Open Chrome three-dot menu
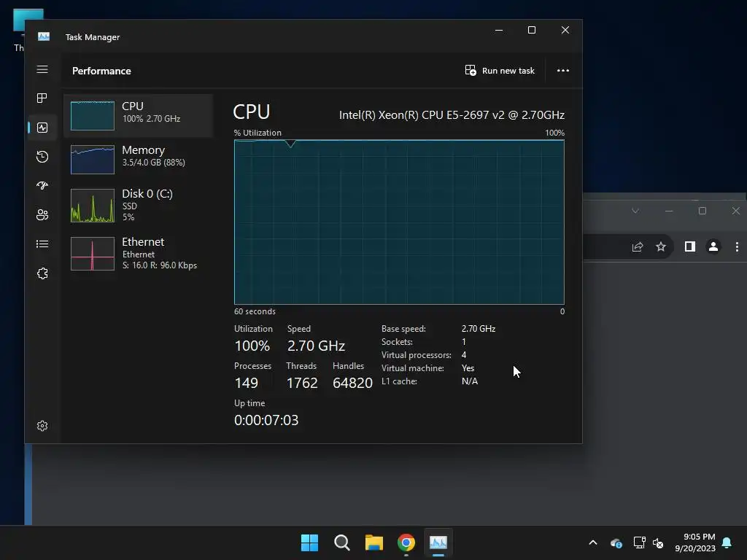 [737, 246]
